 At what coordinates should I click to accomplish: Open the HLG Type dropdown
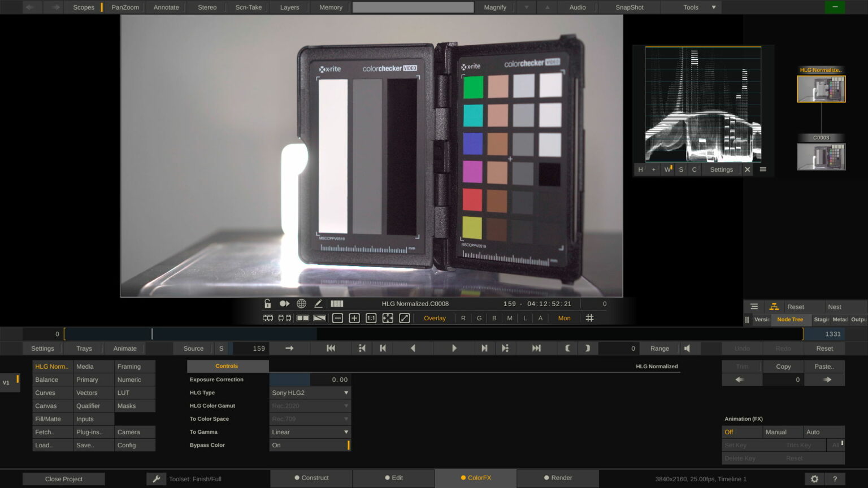310,393
